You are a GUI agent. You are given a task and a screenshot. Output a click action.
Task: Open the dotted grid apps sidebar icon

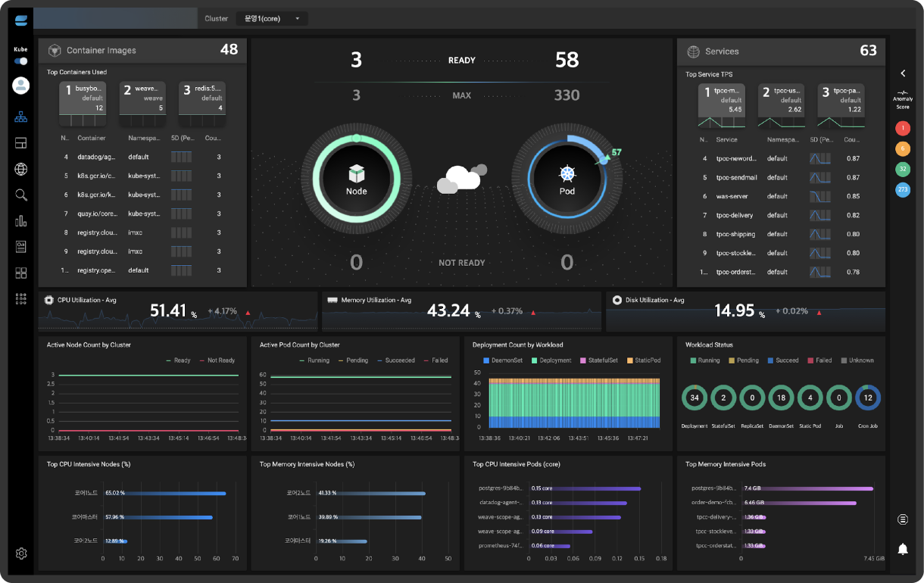[x=20, y=298]
